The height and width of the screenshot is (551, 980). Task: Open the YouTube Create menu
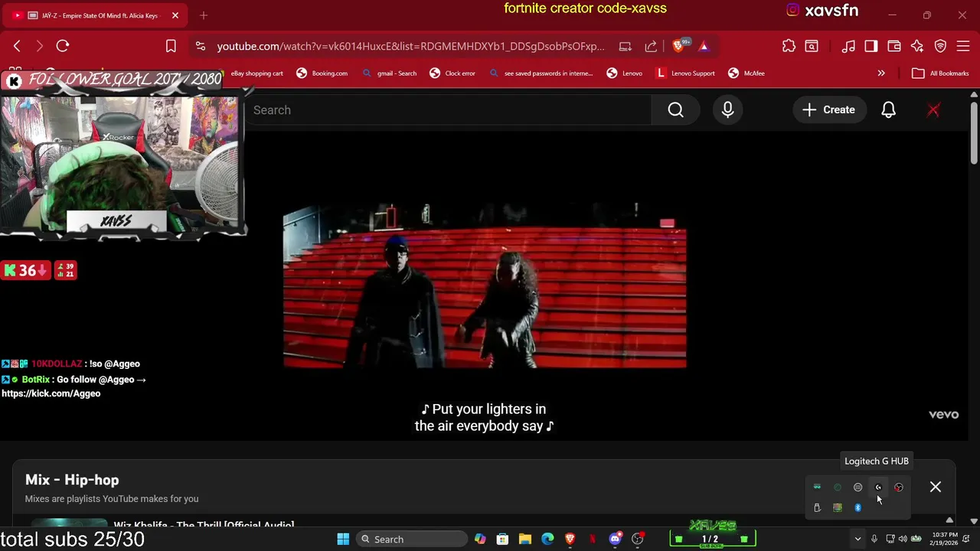point(828,110)
